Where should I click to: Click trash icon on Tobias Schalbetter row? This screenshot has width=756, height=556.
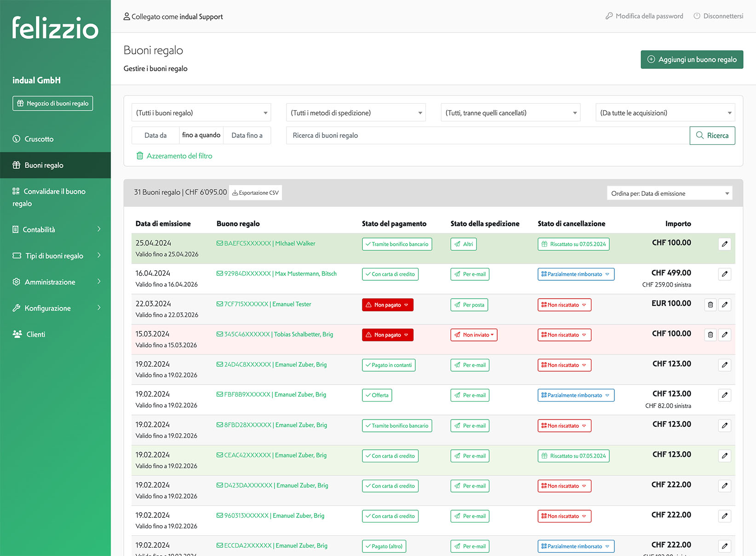(x=710, y=335)
